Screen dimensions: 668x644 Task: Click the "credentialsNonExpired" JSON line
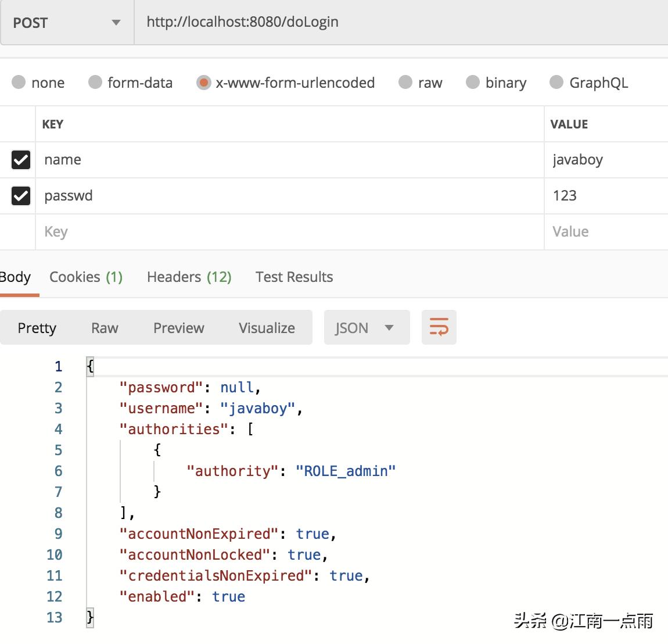click(x=245, y=575)
